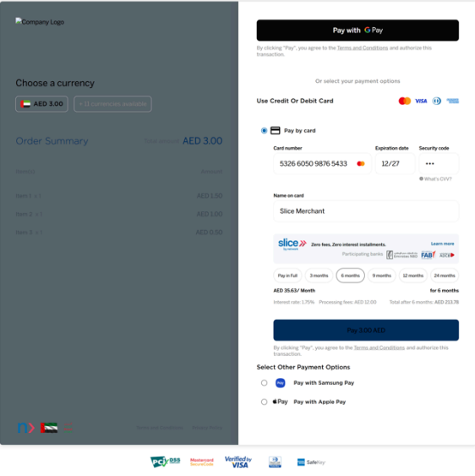The width and height of the screenshot is (475, 476).
Task: Click the Mastercard icon inside card number field
Action: 361,164
